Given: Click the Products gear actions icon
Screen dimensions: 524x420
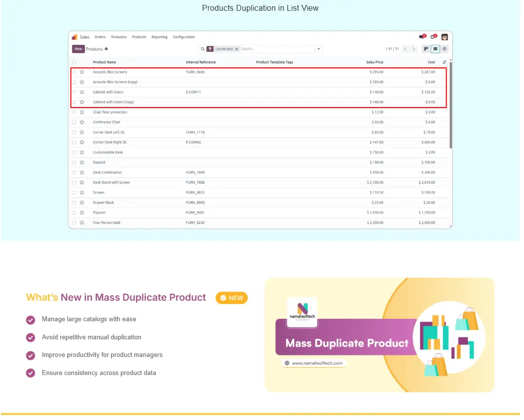Looking at the screenshot, I should tap(107, 49).
